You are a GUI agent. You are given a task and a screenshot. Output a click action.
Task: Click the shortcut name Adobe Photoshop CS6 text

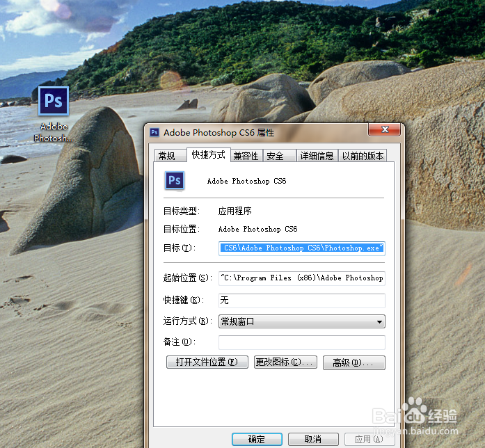246,181
